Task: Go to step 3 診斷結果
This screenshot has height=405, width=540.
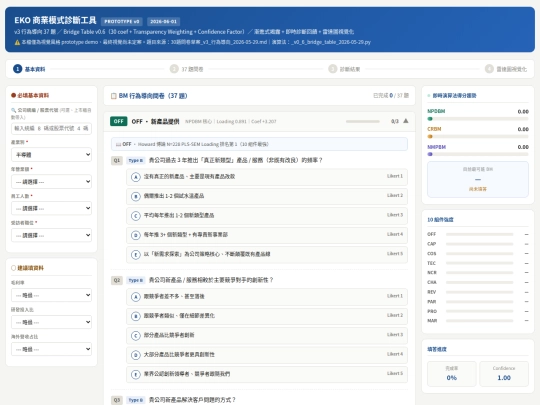Action: tap(344, 69)
